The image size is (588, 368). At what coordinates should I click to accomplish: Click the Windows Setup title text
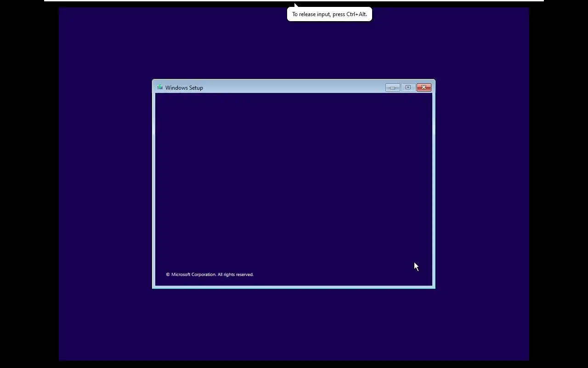click(184, 88)
